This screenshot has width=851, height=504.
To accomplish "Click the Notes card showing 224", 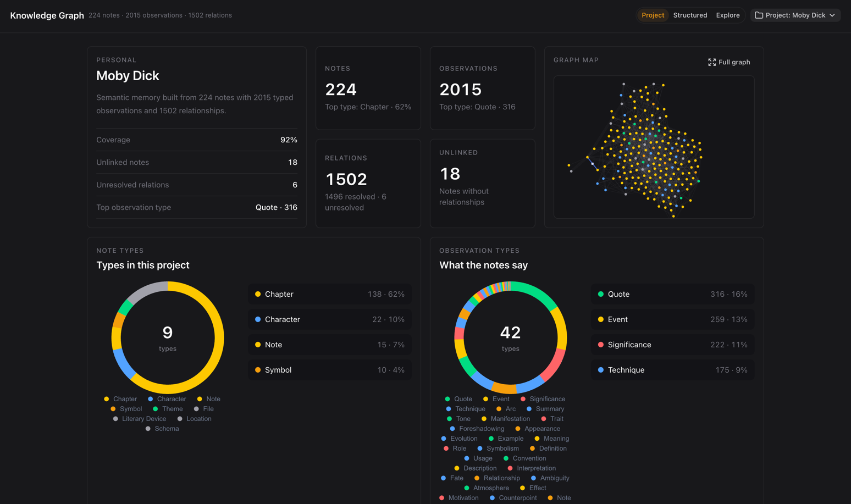I will [368, 88].
